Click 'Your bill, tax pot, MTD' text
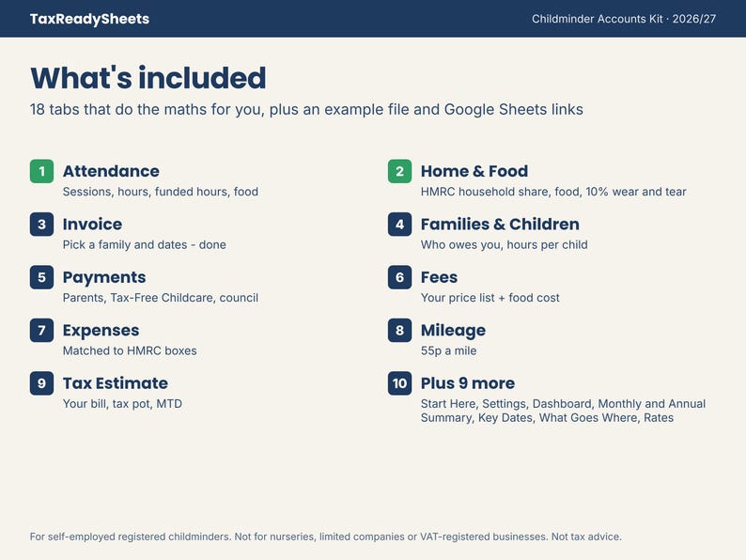746x560 pixels. [x=122, y=404]
